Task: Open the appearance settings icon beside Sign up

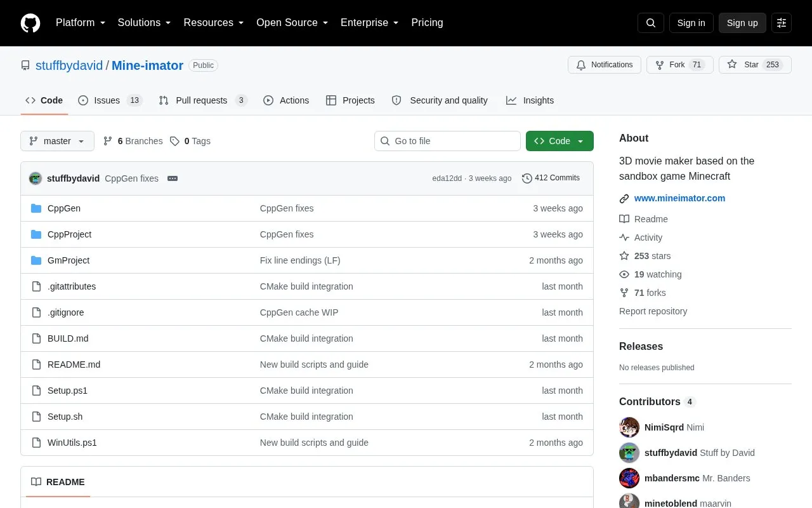Action: coord(782,23)
